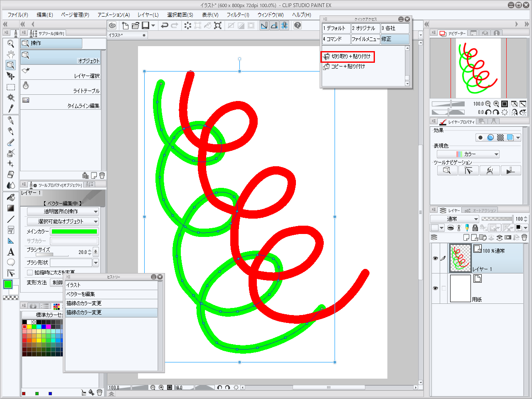Click the green メインカラー swatch

point(74,232)
